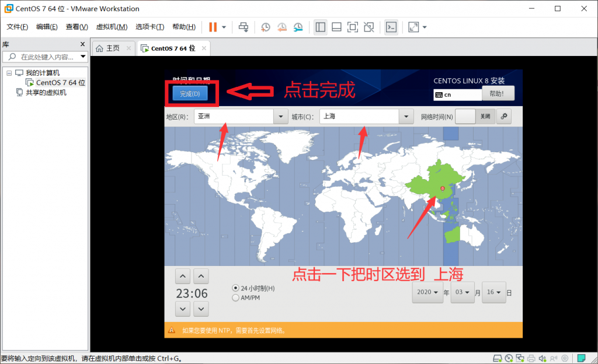Open the 帮助(H) menu

point(184,27)
